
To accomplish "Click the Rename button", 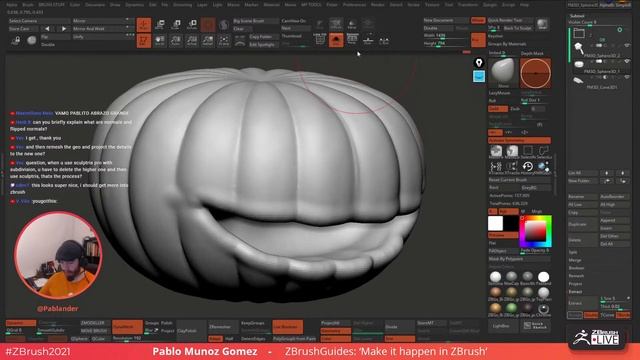I will point(583,197).
